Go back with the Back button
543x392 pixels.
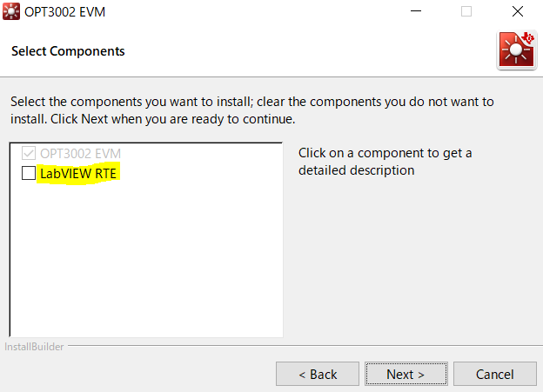click(x=317, y=374)
